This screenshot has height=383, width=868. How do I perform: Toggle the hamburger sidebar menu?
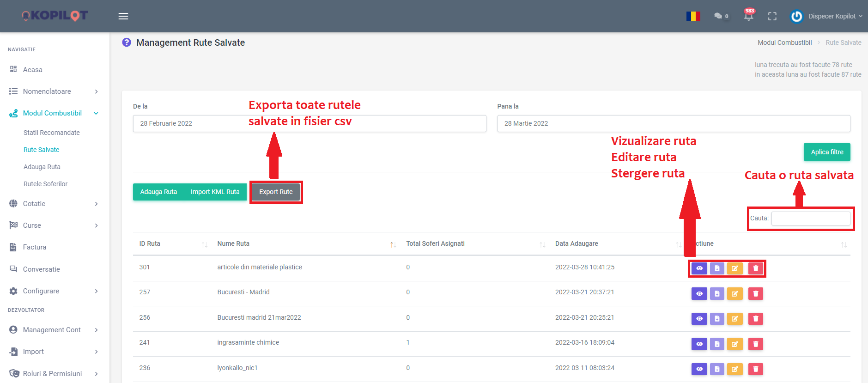point(123,16)
